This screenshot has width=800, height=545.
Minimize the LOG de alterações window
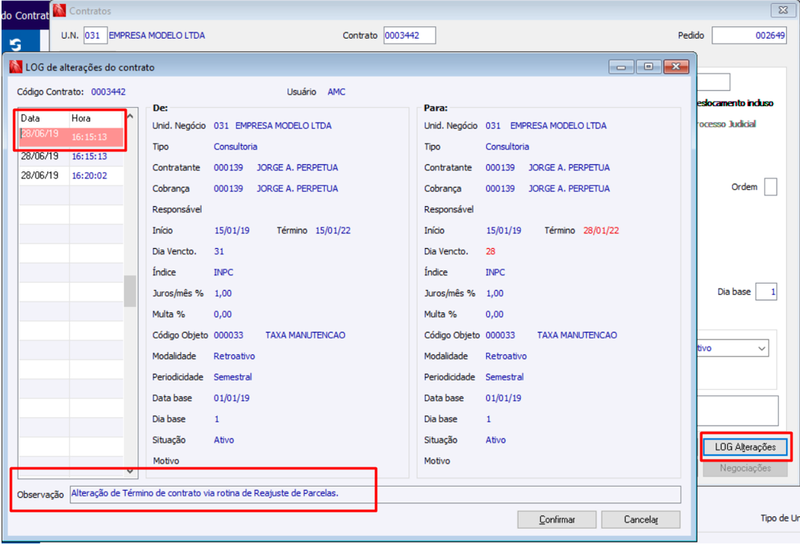621,67
